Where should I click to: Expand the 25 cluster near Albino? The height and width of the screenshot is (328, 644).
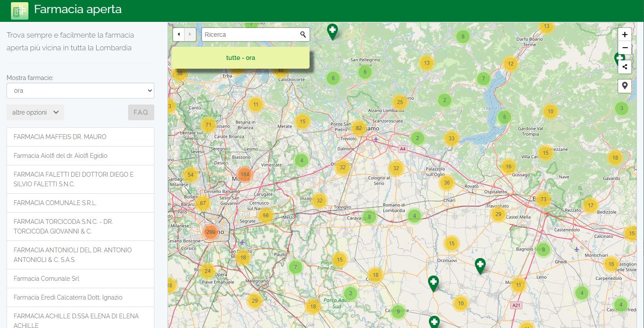point(400,103)
